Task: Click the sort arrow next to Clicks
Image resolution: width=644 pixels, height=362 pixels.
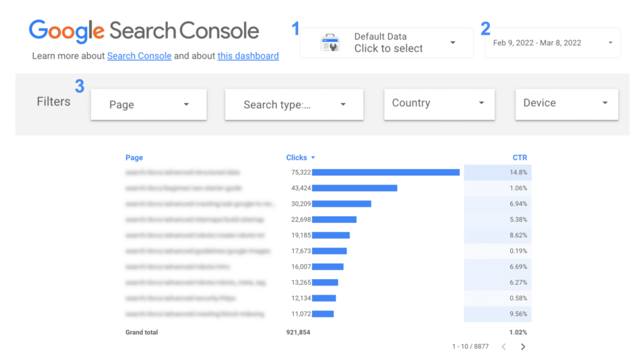Action: (313, 158)
